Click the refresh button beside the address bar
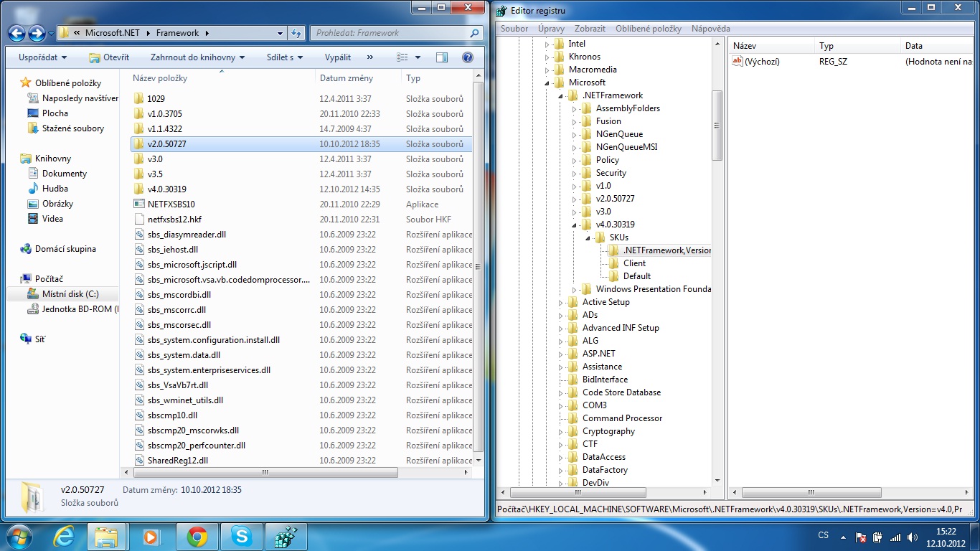The height and width of the screenshot is (551, 980). (x=297, y=33)
